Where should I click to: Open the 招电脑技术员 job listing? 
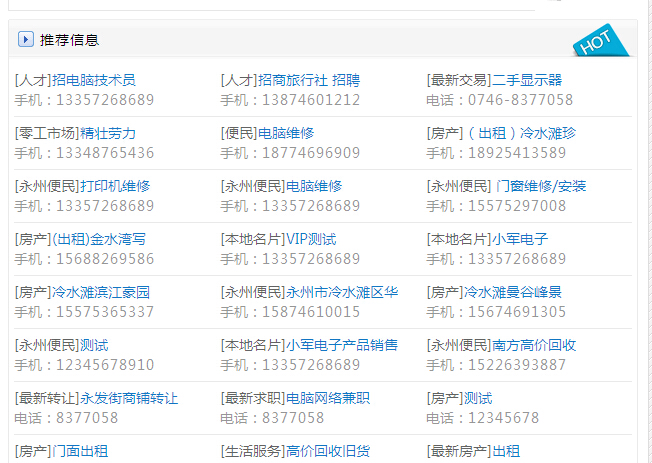(x=75, y=80)
